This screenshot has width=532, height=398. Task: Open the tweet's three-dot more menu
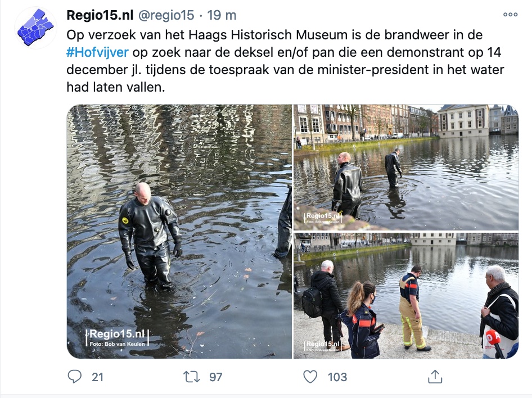pos(510,15)
